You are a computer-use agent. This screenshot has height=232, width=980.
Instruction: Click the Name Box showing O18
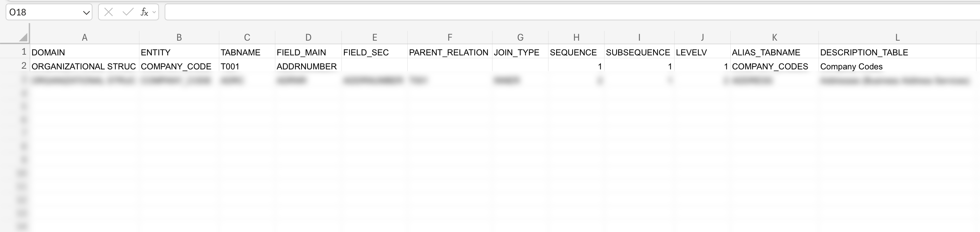(x=42, y=12)
